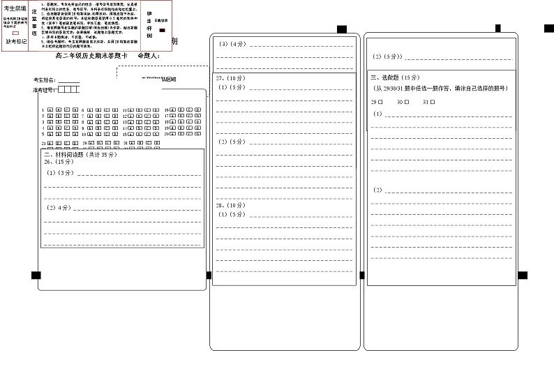Select bubble C for question 11
The height and width of the screenshot is (392, 554).
click(x=149, y=110)
